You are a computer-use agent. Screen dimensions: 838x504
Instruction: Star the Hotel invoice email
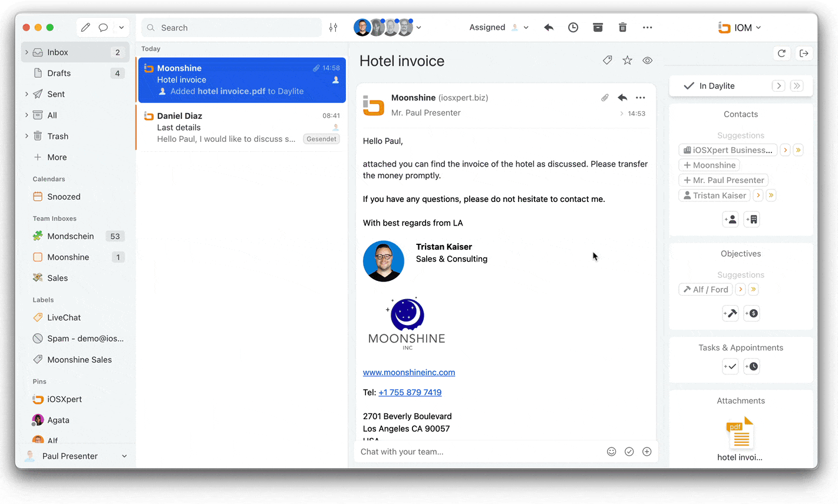[628, 60]
